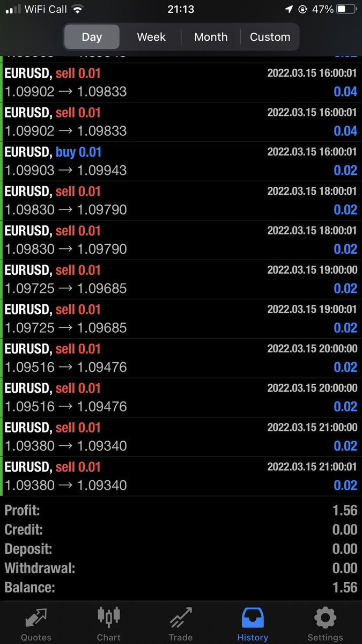Tap the buy trade's 2022.03.15 16:00:01 timestamp
The image size is (362, 644).
pyautogui.click(x=312, y=152)
